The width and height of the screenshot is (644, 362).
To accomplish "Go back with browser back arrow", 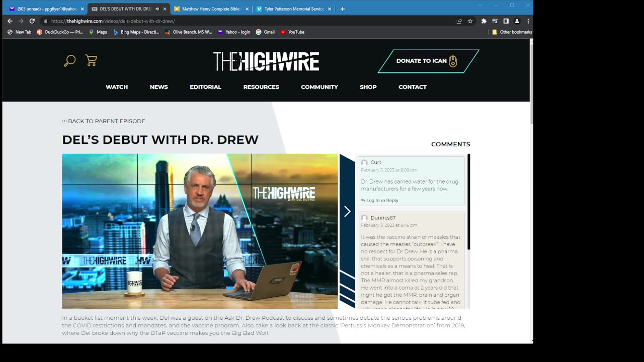I will tap(10, 21).
